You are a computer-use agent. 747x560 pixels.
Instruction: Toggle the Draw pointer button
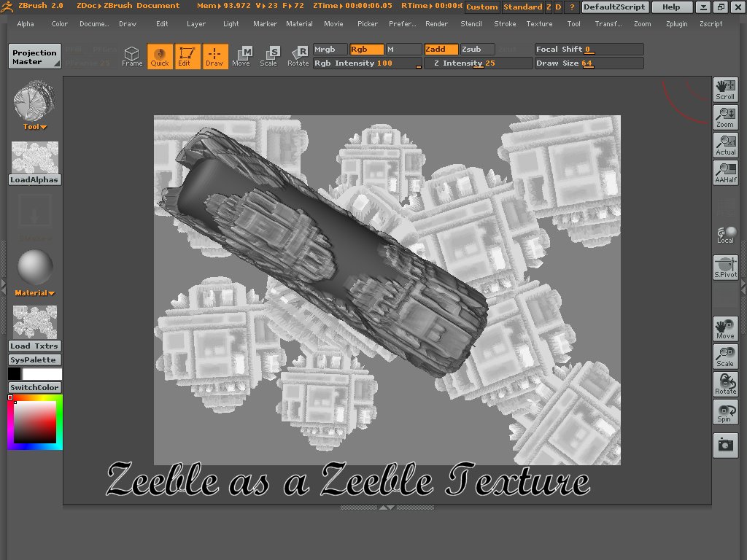pyautogui.click(x=215, y=57)
